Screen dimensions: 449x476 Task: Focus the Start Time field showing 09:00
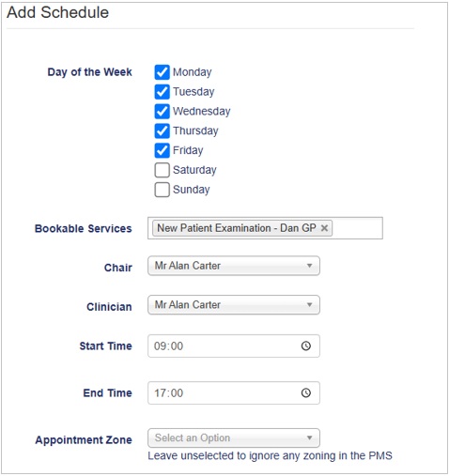click(234, 345)
